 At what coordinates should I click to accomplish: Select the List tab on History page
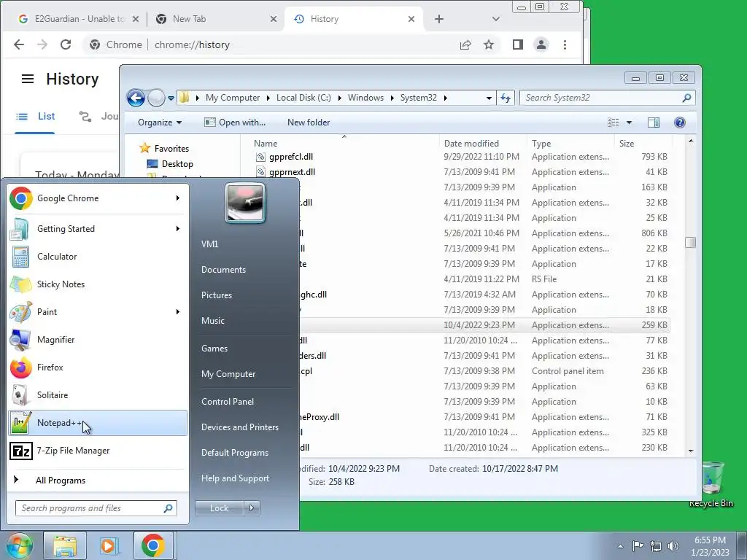pos(35,117)
